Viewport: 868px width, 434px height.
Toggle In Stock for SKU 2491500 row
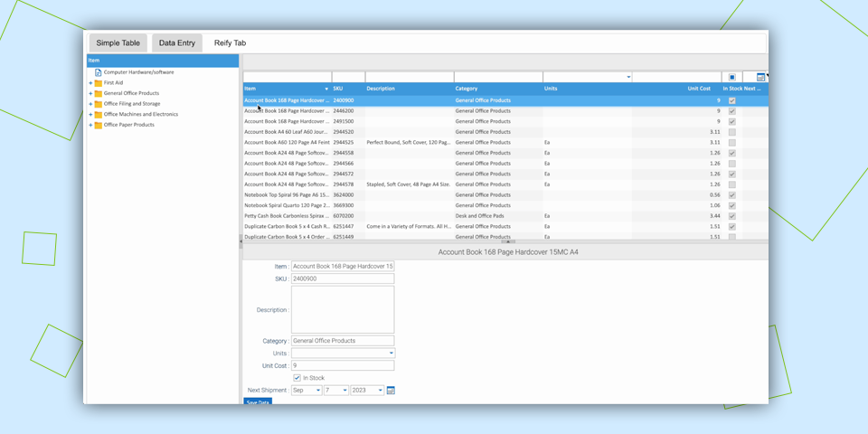point(731,121)
